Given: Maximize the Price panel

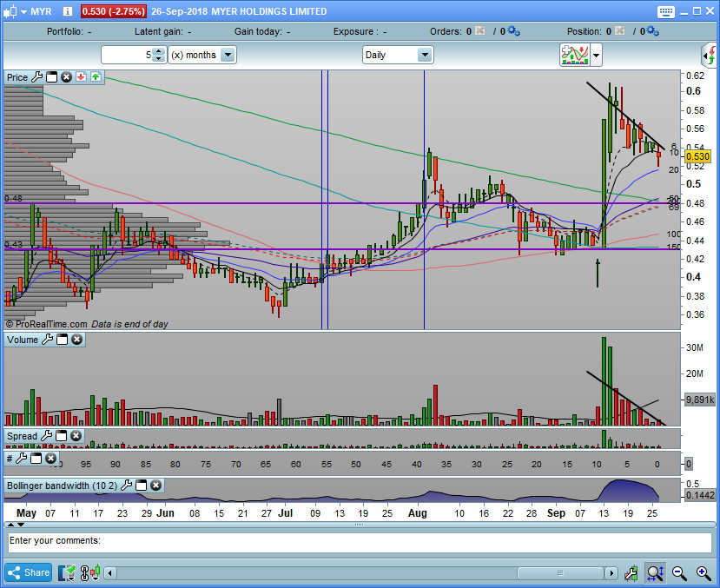Looking at the screenshot, I should click(52, 77).
